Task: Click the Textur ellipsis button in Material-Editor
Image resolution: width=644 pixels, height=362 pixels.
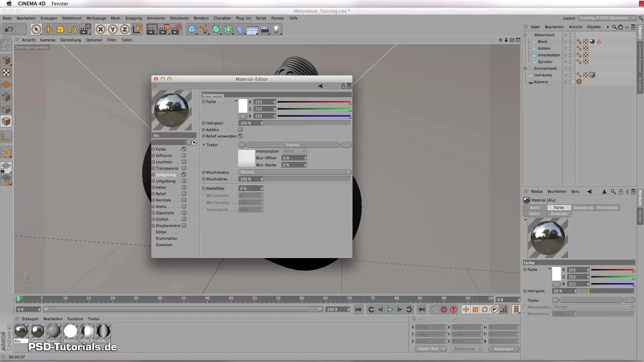Action: point(346,145)
